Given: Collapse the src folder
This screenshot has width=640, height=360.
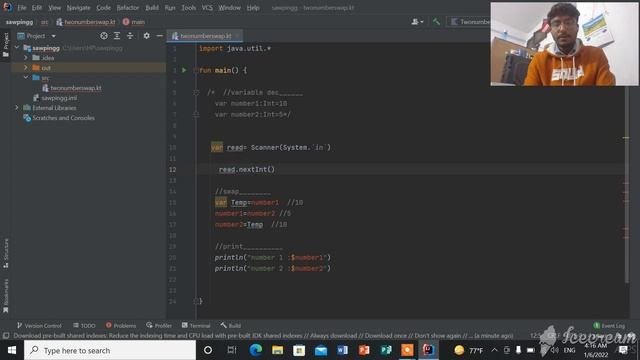Looking at the screenshot, I should pyautogui.click(x=26, y=78).
